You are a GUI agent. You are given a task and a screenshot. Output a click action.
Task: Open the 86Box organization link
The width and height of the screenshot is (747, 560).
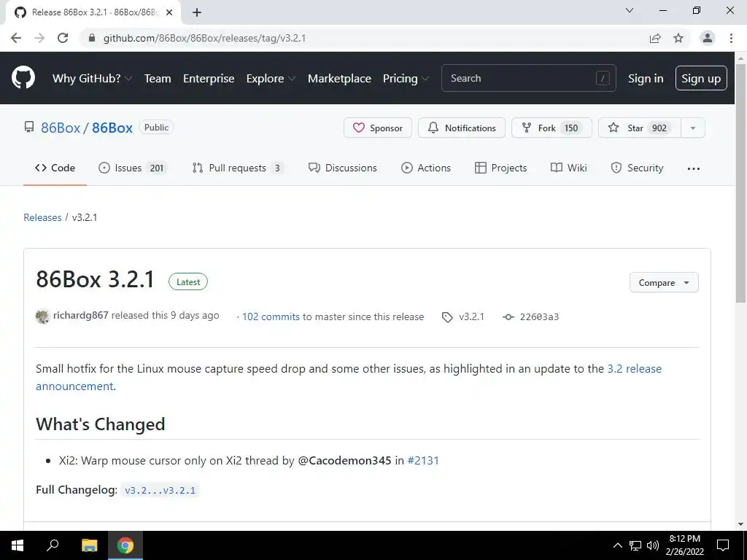point(61,128)
